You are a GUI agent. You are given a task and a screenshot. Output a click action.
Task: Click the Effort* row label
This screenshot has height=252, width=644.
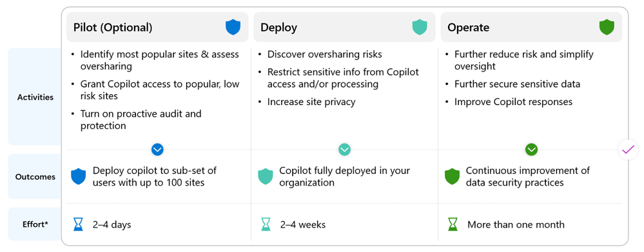point(34,224)
